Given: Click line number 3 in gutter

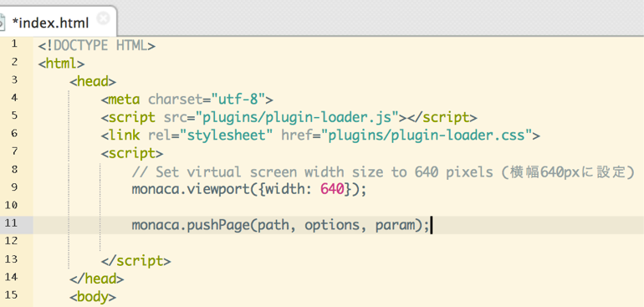Looking at the screenshot, I should click(14, 79).
